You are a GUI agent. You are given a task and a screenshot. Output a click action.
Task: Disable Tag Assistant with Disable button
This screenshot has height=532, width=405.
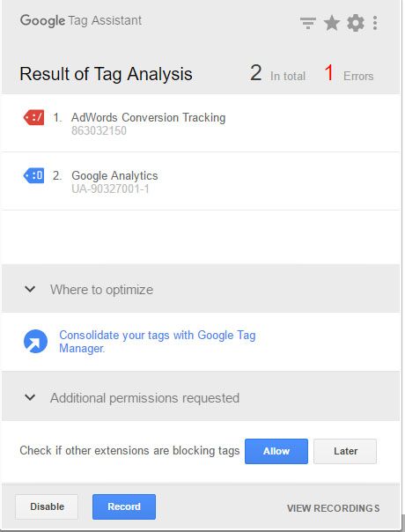point(47,506)
